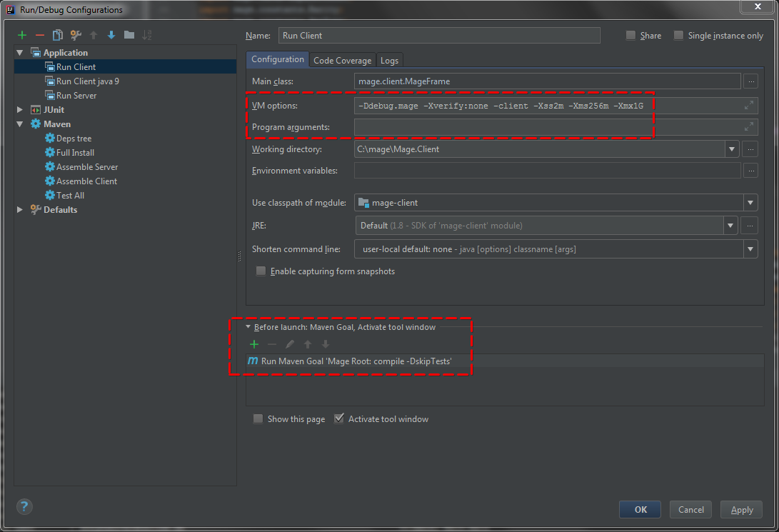Close the Run/Debug Configurations dialog
This screenshot has height=532, width=779.
[x=758, y=6]
